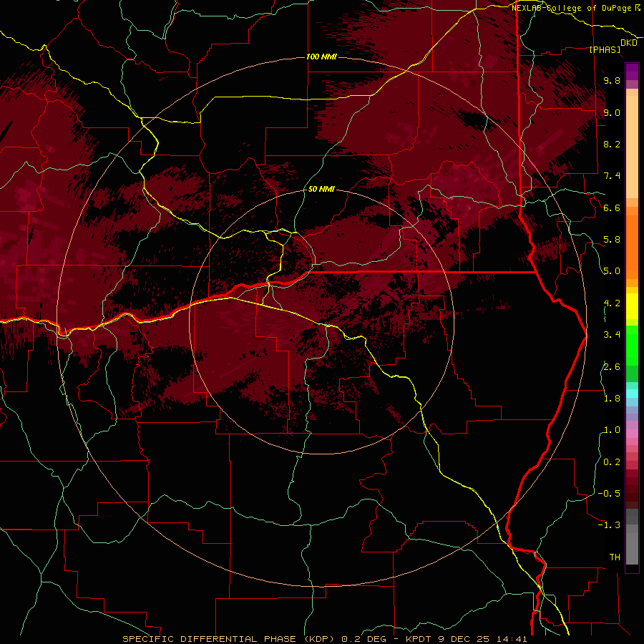Click the "KPDT" radar site identifier
The image size is (644, 644).
click(417, 639)
